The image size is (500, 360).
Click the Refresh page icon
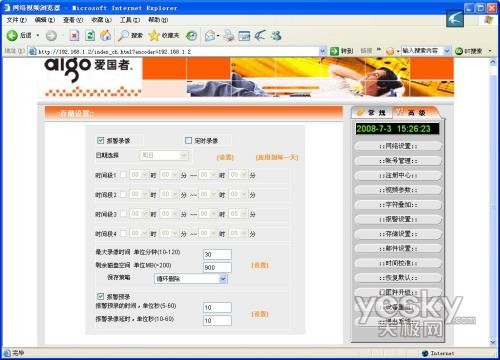tap(90, 35)
